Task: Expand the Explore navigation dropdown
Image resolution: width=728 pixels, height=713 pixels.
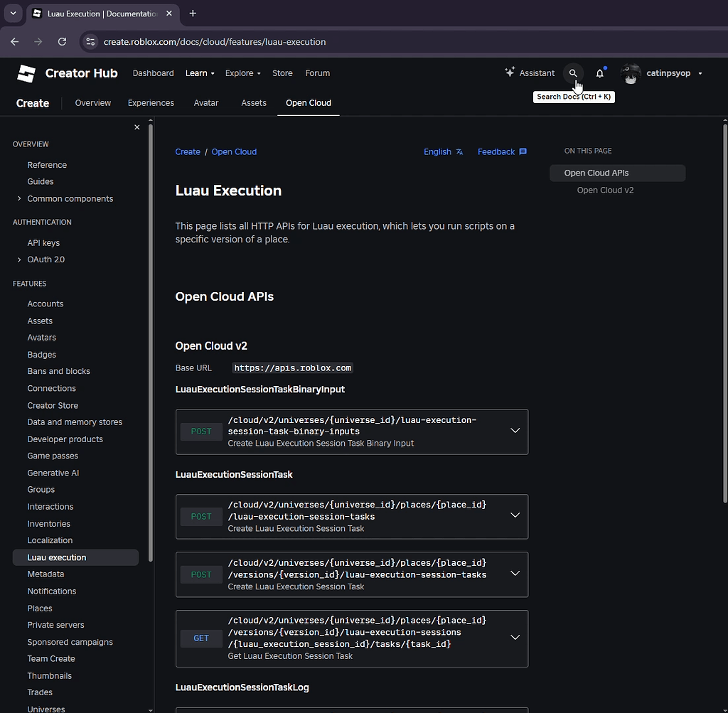Action: click(x=242, y=73)
